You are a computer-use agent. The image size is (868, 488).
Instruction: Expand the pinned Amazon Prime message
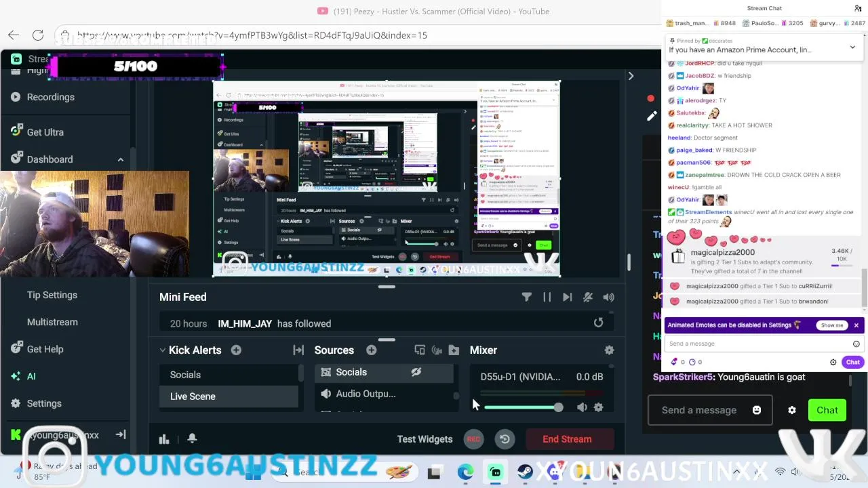point(852,47)
